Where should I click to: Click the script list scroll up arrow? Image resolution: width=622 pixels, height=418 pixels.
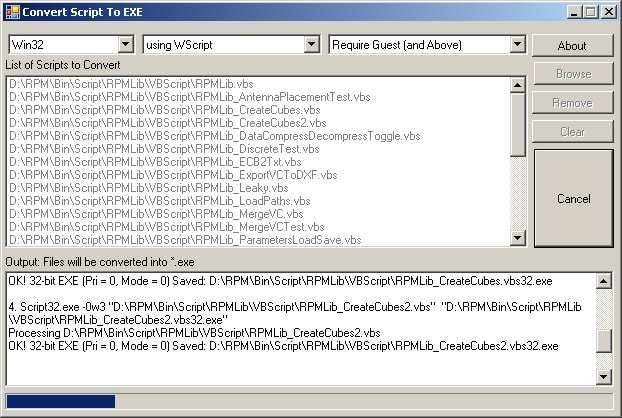coord(517,85)
